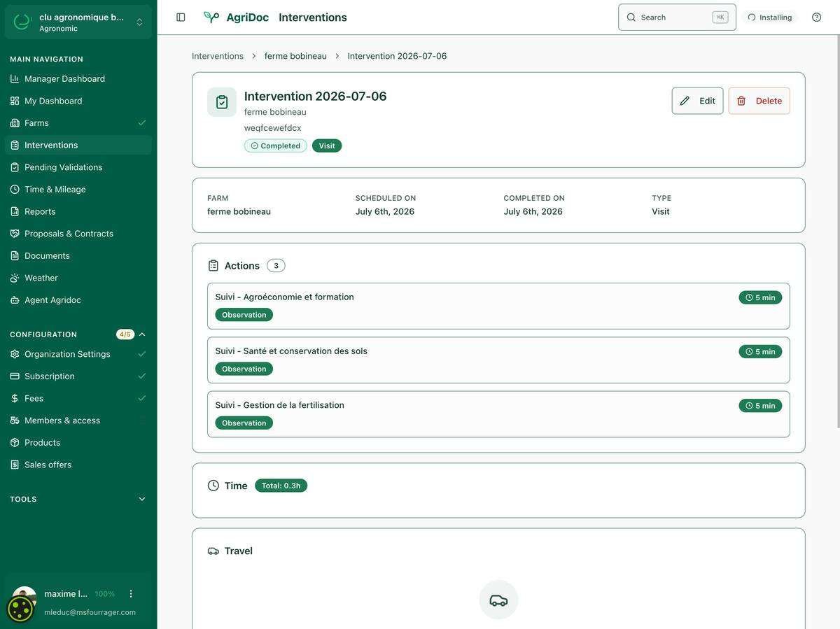This screenshot has width=840, height=629.
Task: Click the intervention clipboard icon in header
Action: tap(222, 102)
